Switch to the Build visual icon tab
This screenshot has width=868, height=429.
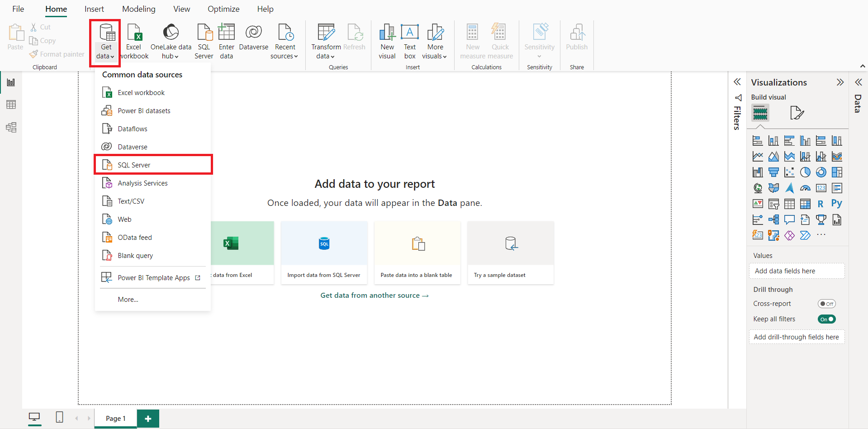tap(760, 113)
